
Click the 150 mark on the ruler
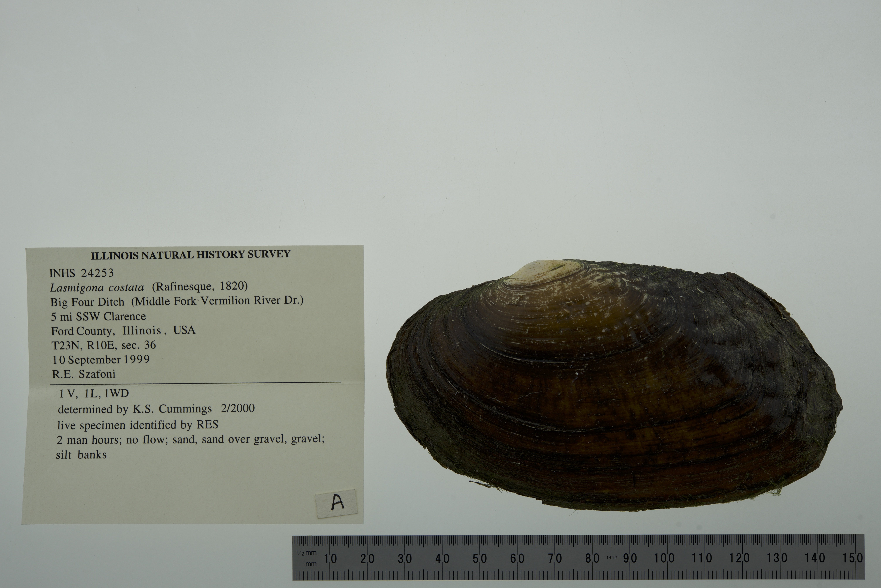pyautogui.click(x=852, y=558)
